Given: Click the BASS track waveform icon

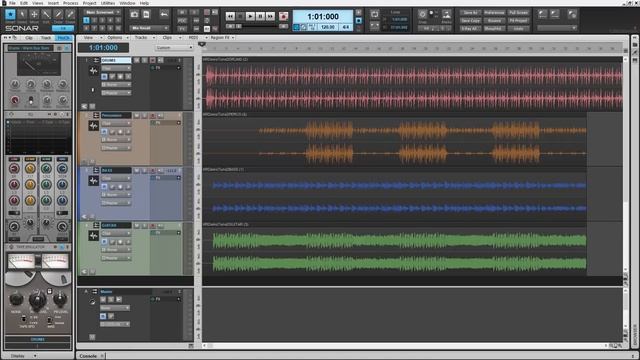Looking at the screenshot, I should pos(93,181).
